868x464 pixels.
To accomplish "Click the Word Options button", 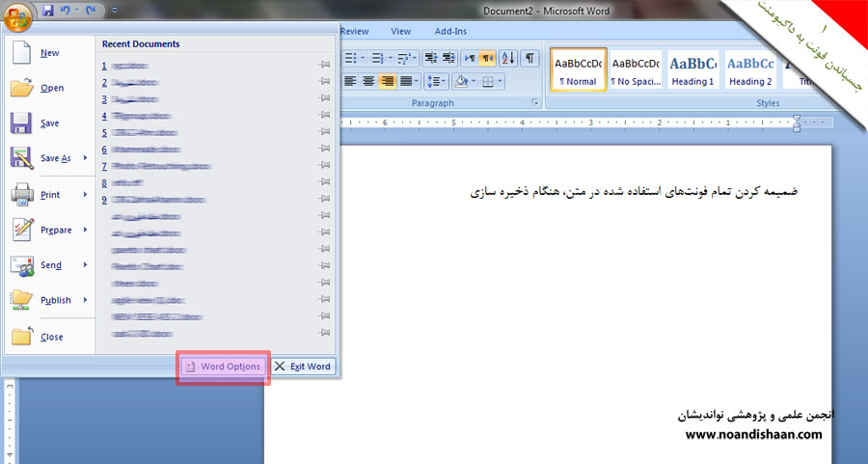I will coord(223,367).
